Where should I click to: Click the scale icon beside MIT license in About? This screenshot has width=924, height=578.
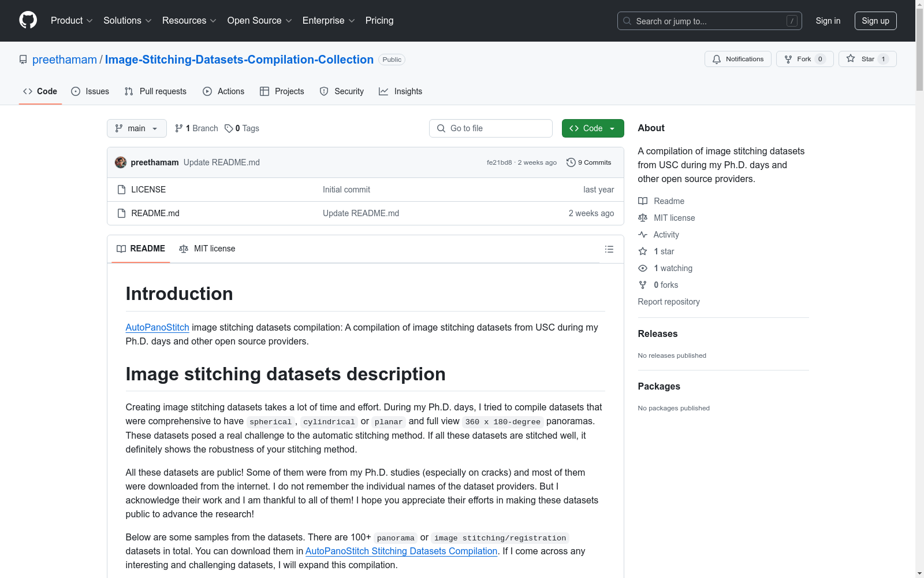[x=643, y=218]
